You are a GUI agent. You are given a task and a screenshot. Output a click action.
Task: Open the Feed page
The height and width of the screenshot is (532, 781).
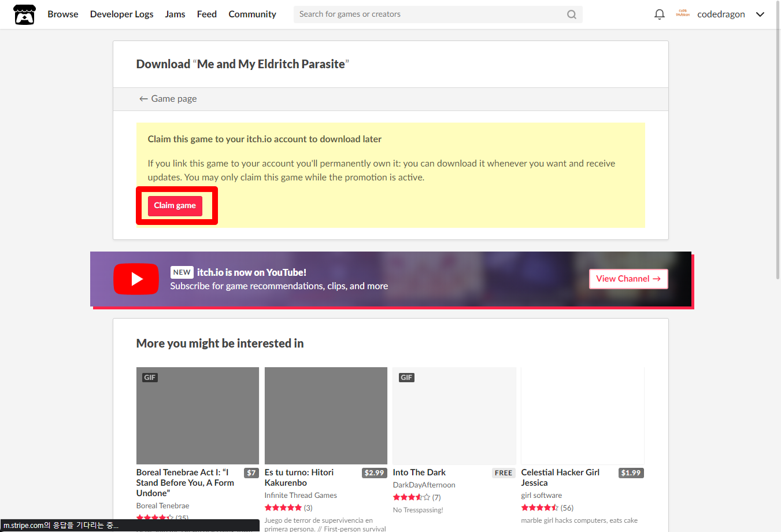tap(207, 14)
